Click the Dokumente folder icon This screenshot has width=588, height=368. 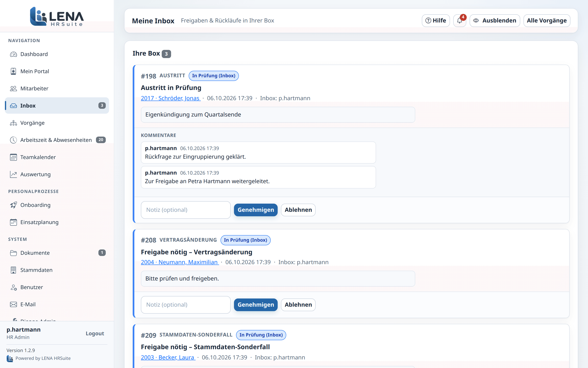click(13, 253)
